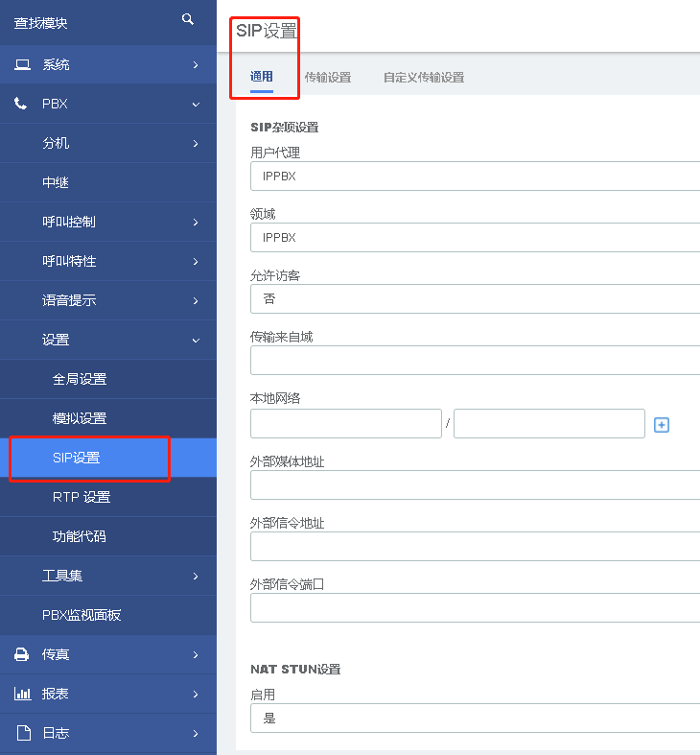Open 全局设置 in the sidebar
700x755 pixels.
[108, 379]
